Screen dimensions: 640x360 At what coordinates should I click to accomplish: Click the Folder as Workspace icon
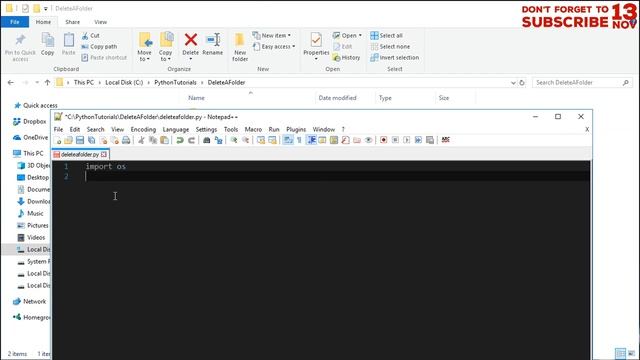point(357,140)
